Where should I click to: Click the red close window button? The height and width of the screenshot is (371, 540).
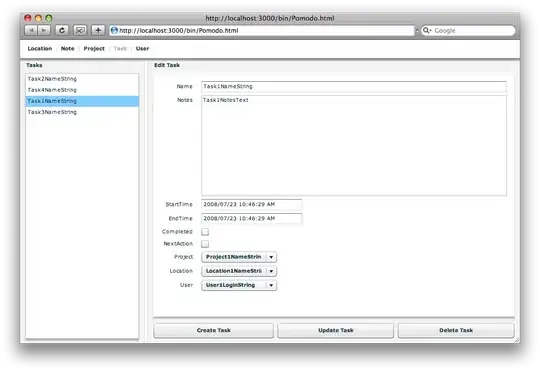(x=28, y=18)
